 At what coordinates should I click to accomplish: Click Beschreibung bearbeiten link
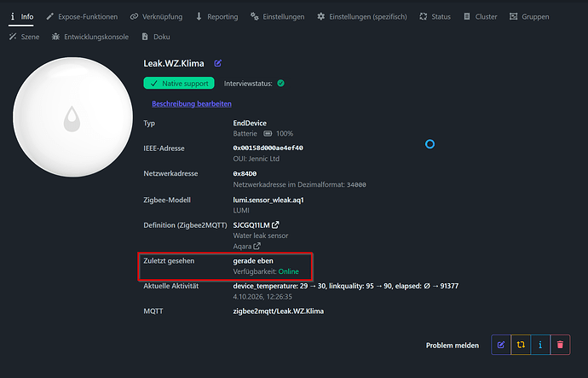click(x=192, y=103)
